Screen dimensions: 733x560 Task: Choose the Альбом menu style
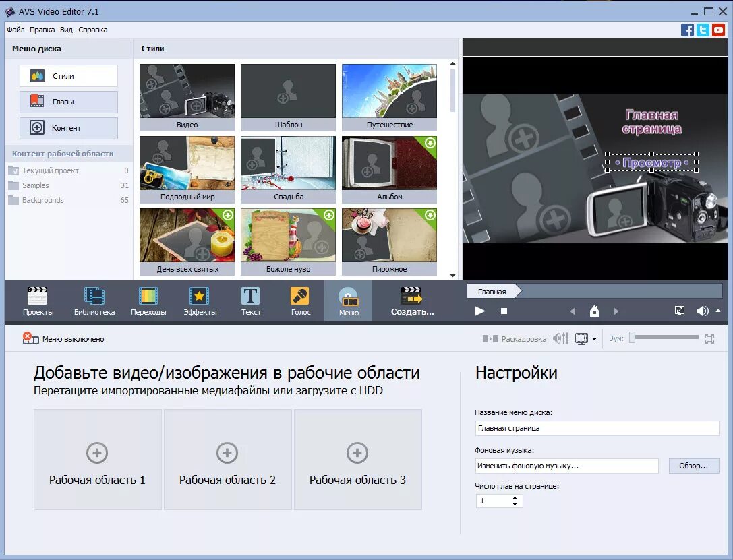pos(389,169)
